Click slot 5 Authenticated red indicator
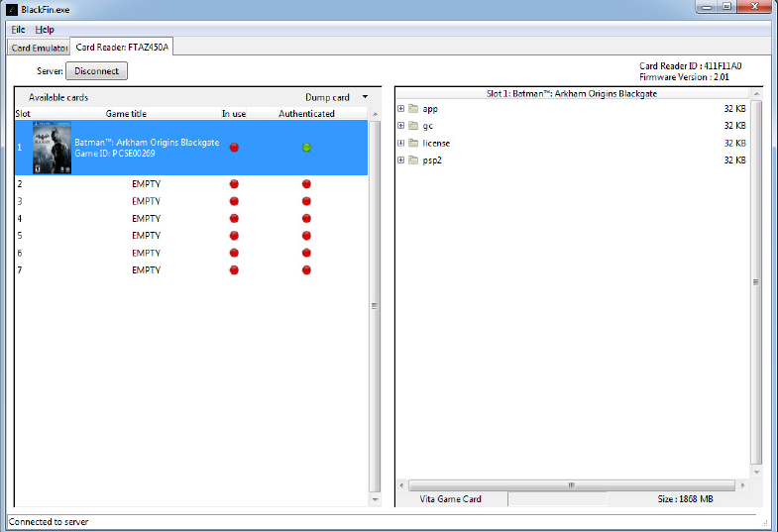Viewport: 778px width, 532px height. [306, 236]
